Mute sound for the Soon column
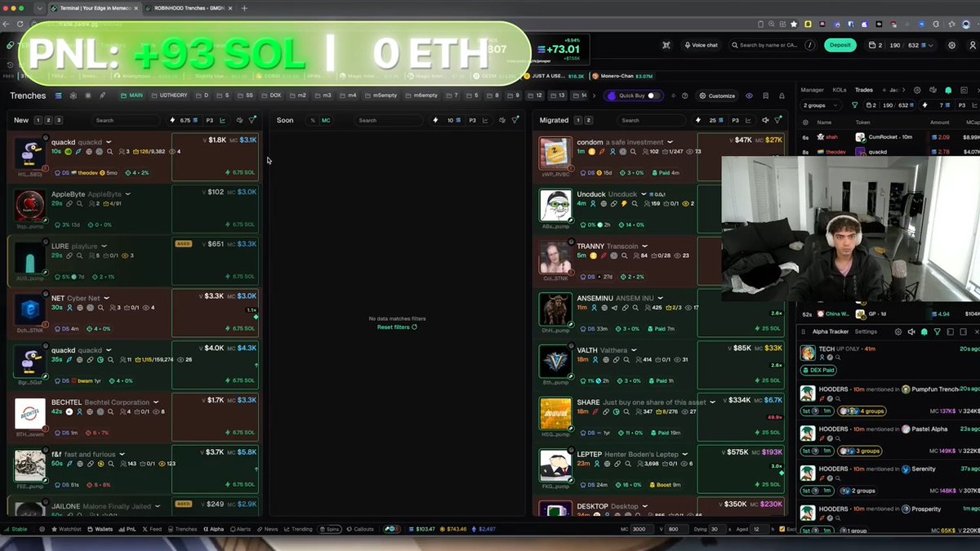The height and width of the screenshot is (551, 980). click(x=502, y=120)
